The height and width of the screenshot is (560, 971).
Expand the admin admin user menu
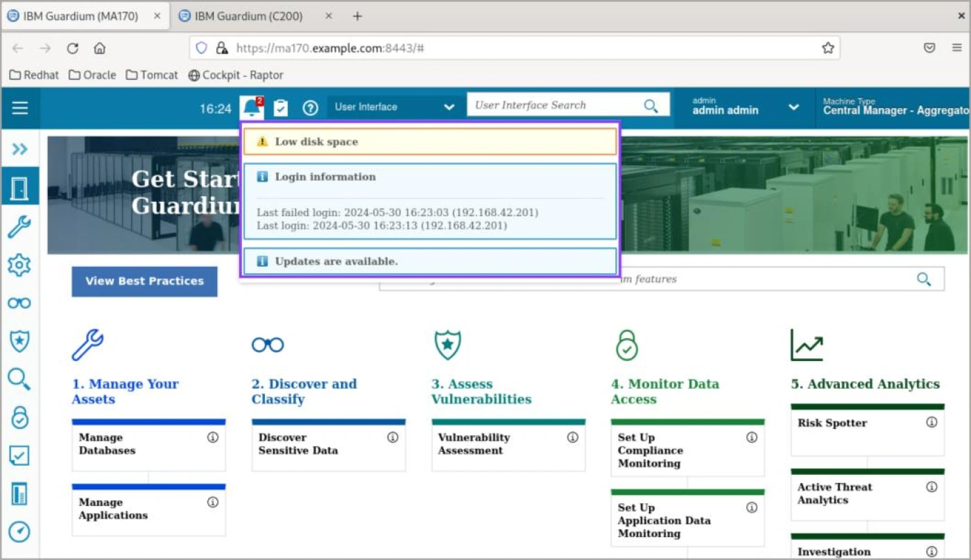793,107
